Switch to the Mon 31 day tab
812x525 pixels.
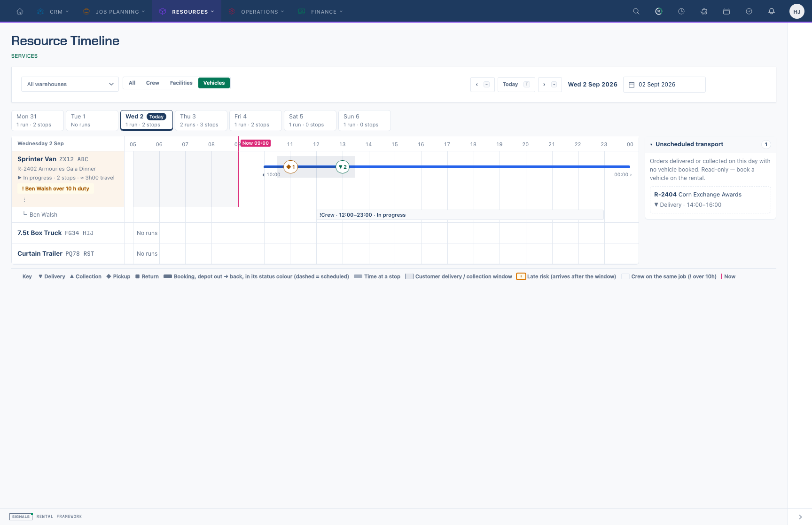(x=38, y=120)
